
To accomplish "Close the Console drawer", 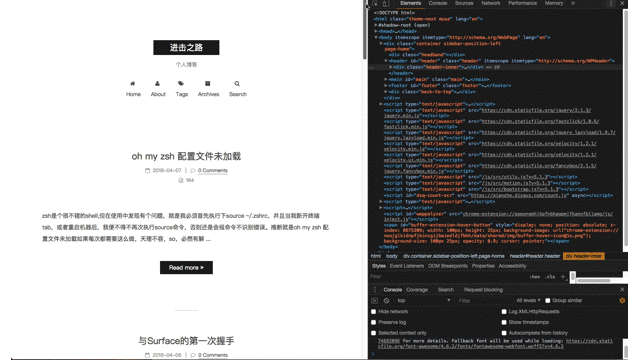I will pos(622,289).
